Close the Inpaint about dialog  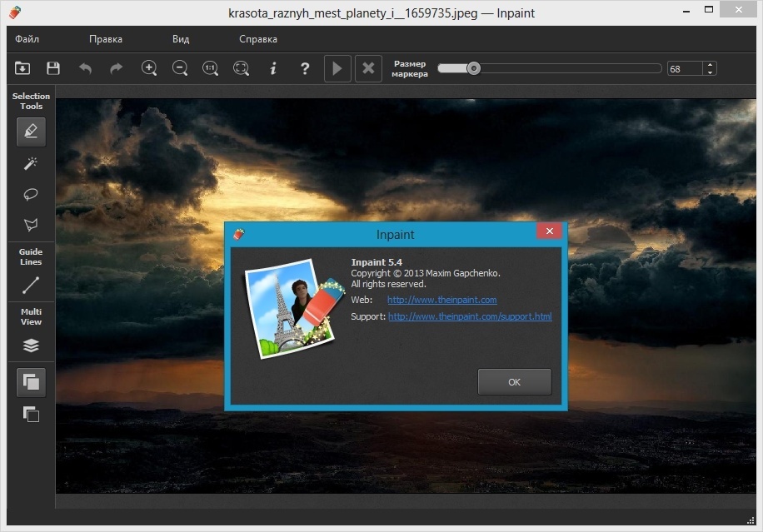pyautogui.click(x=550, y=231)
